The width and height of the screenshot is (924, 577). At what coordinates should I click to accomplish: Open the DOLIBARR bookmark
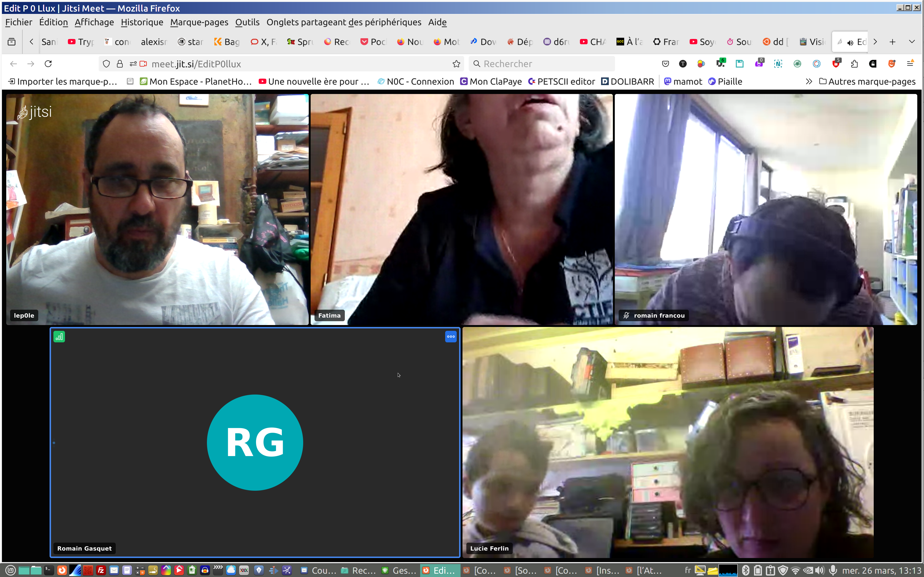pyautogui.click(x=627, y=82)
